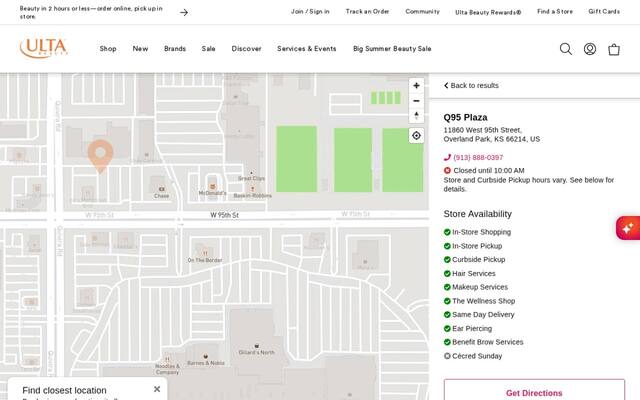The width and height of the screenshot is (640, 400).
Task: Click the Great Clips map marker
Action: pos(251,173)
